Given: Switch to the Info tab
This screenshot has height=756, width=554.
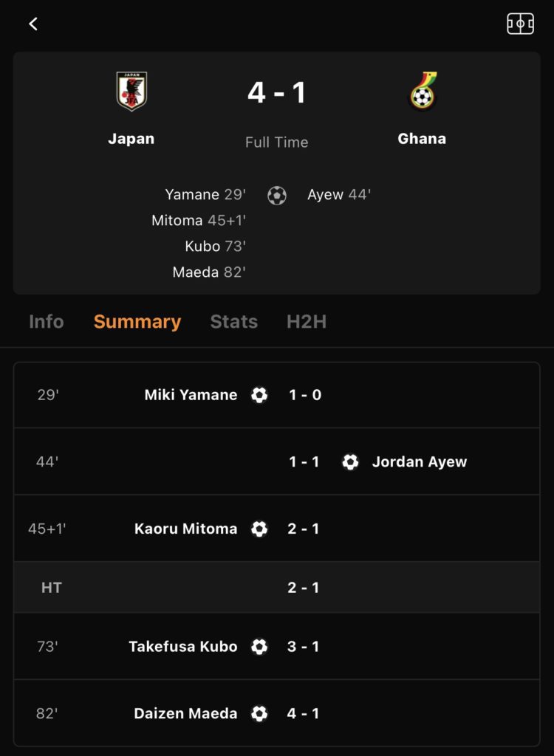Looking at the screenshot, I should coord(47,322).
